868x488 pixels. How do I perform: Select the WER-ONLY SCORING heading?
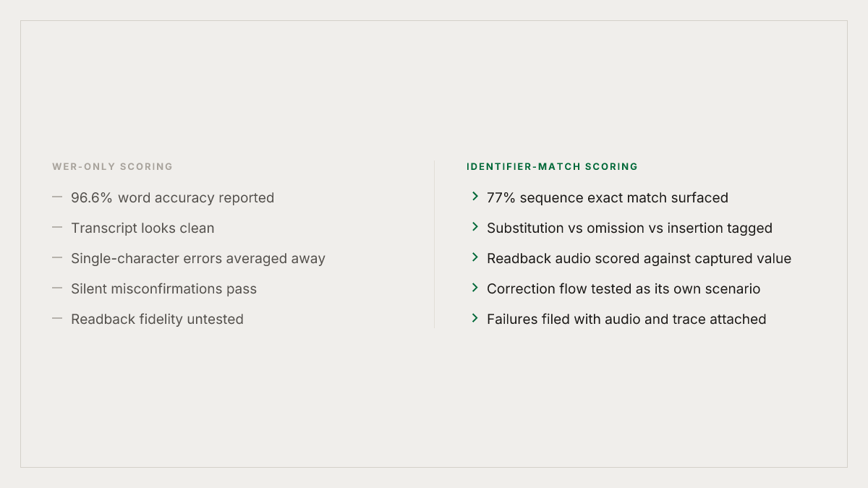[112, 166]
